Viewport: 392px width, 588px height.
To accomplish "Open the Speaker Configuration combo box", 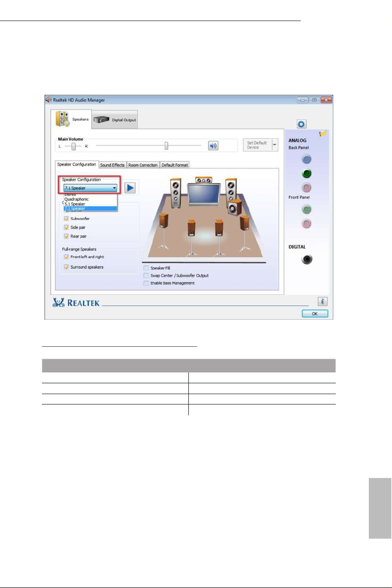I will click(x=90, y=188).
